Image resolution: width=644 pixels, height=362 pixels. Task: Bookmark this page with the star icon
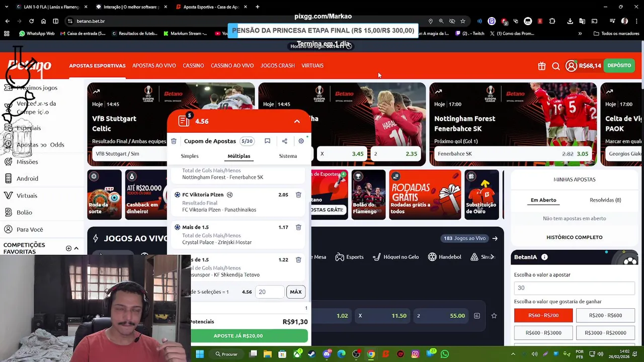tap(463, 21)
